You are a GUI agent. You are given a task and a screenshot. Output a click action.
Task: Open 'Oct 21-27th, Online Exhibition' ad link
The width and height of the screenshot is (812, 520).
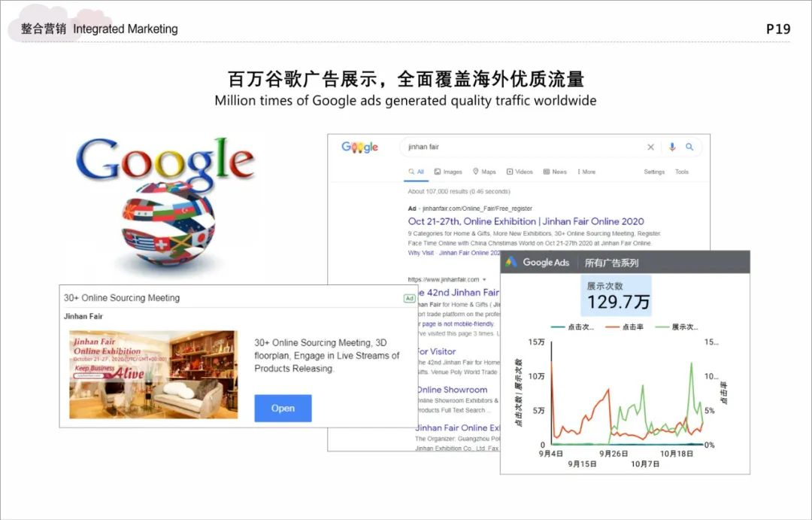click(x=526, y=221)
